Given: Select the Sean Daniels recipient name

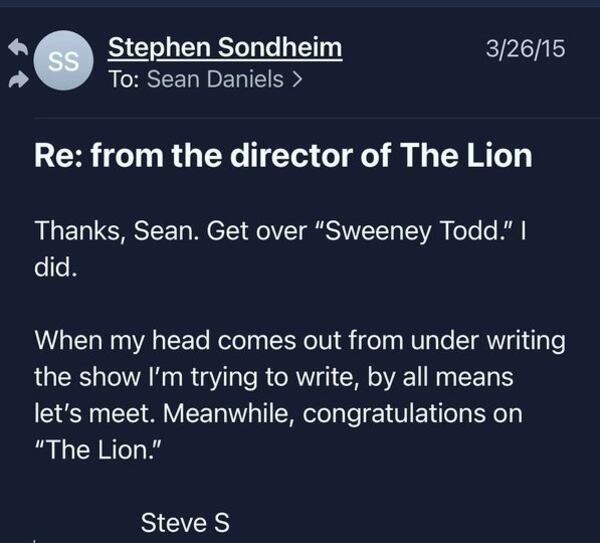Looking at the screenshot, I should (x=214, y=80).
